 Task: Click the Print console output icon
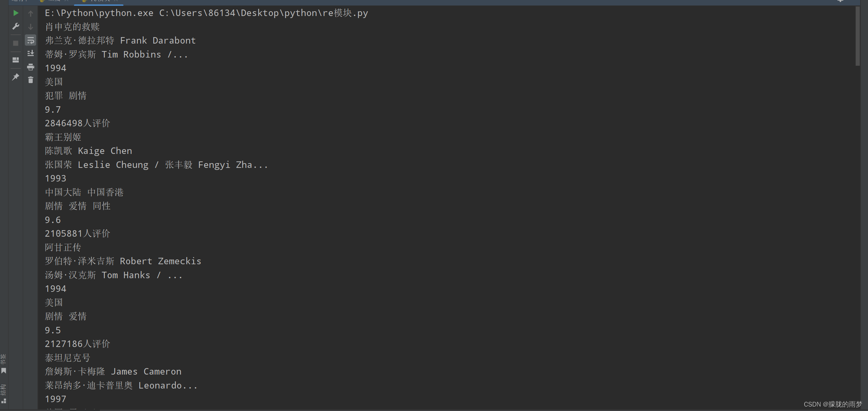(x=31, y=67)
